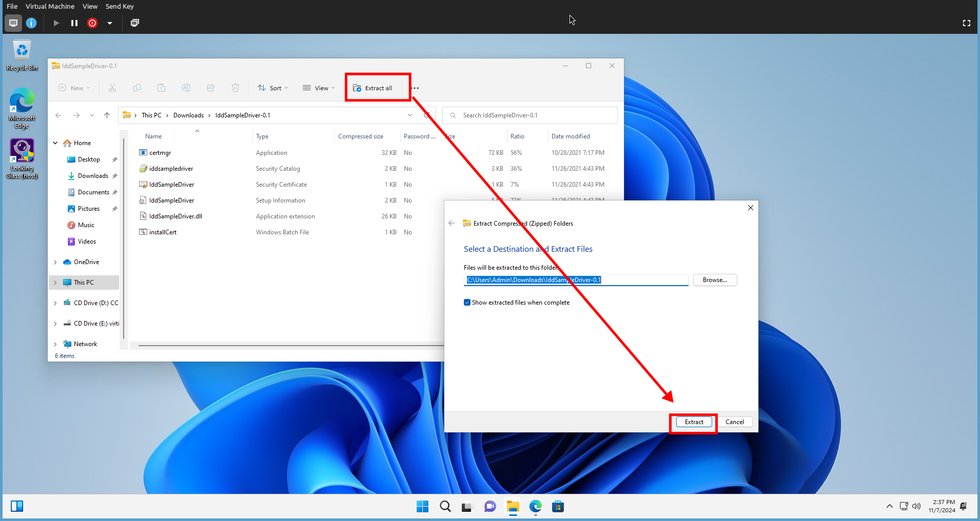Click the VM console monitor icon
980x521 pixels.
(13, 23)
